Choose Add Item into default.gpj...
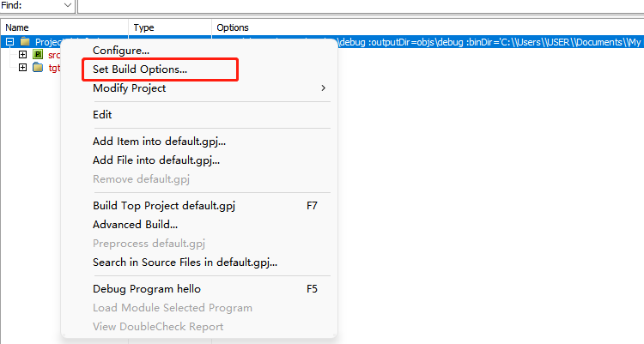This screenshot has width=644, height=344. (x=159, y=142)
